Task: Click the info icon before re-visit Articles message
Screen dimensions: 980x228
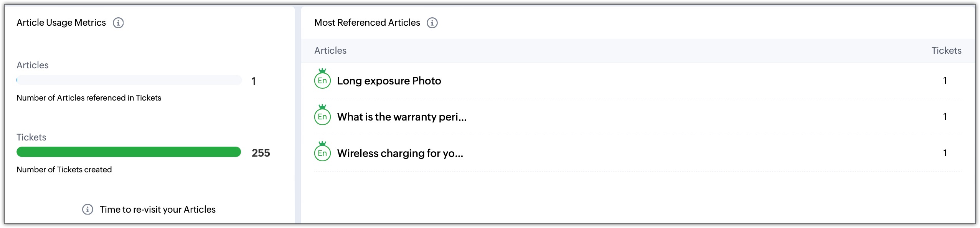Action: click(87, 210)
